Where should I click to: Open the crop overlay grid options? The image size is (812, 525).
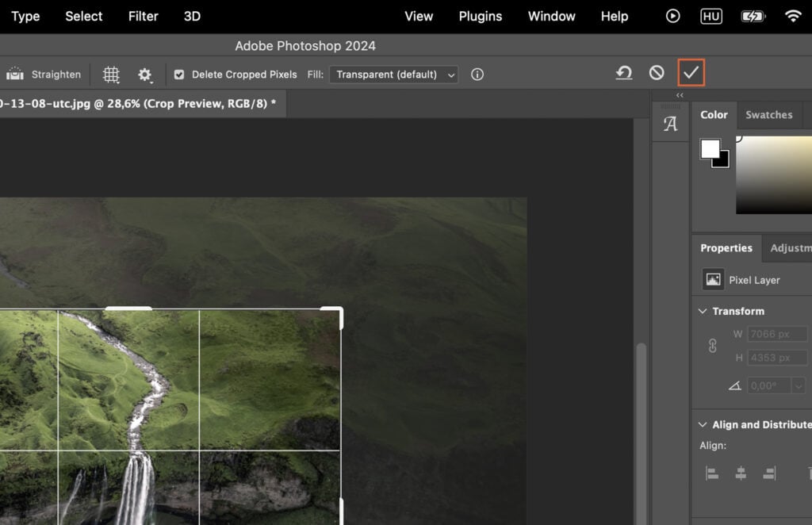pyautogui.click(x=110, y=74)
